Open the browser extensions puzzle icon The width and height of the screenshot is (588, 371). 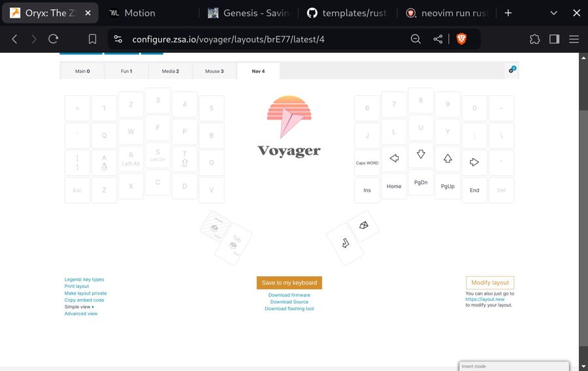534,39
